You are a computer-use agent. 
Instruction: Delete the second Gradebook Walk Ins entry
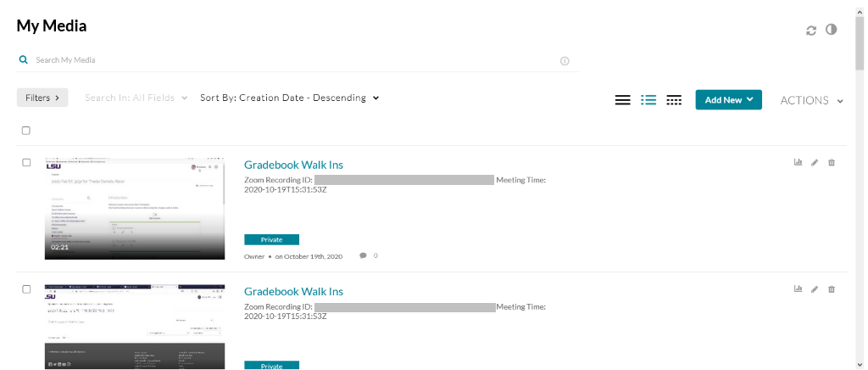(831, 289)
